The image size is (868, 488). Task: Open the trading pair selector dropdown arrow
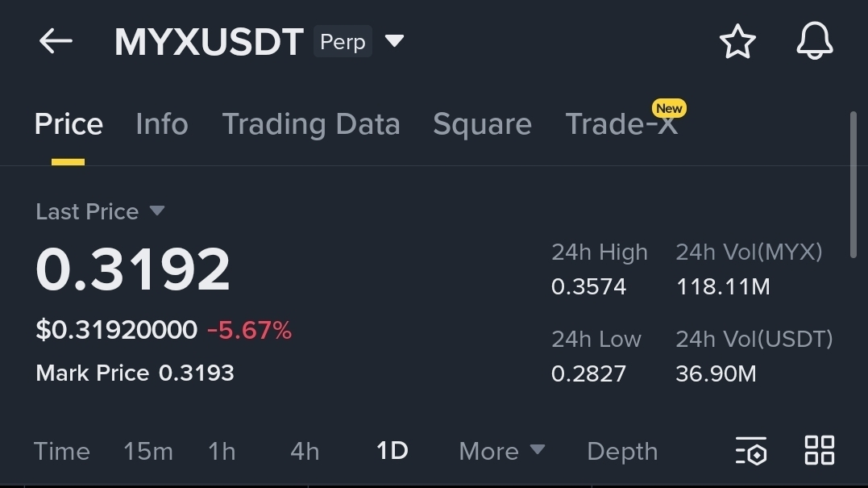pos(394,41)
